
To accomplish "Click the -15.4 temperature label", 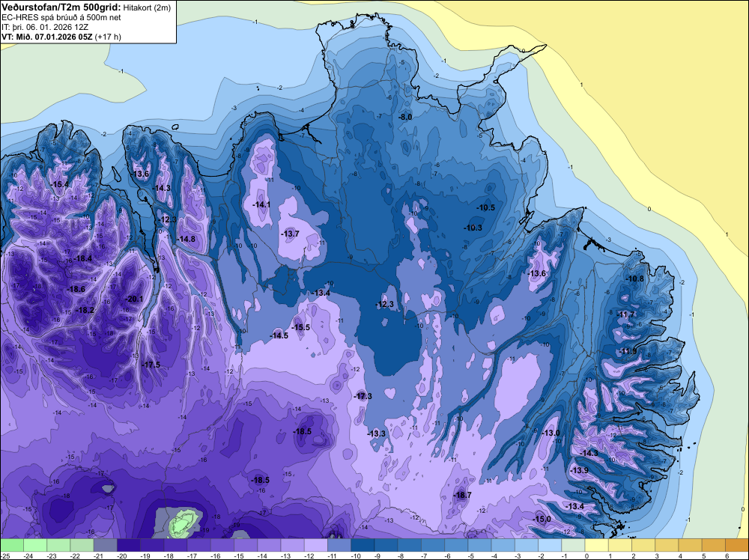I will pos(60,184).
